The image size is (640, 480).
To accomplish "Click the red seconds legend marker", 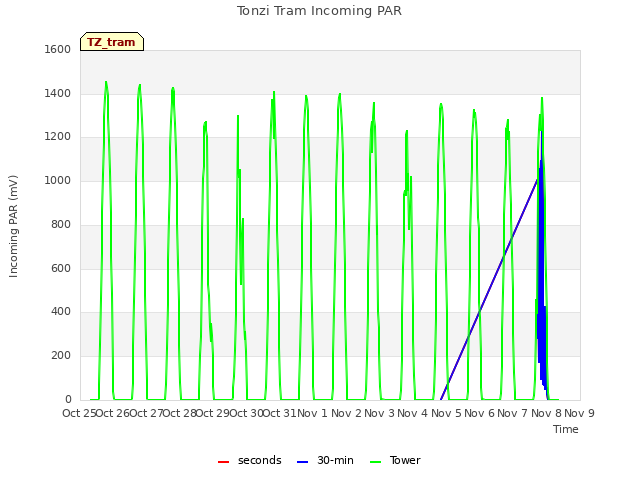I will [x=223, y=462].
